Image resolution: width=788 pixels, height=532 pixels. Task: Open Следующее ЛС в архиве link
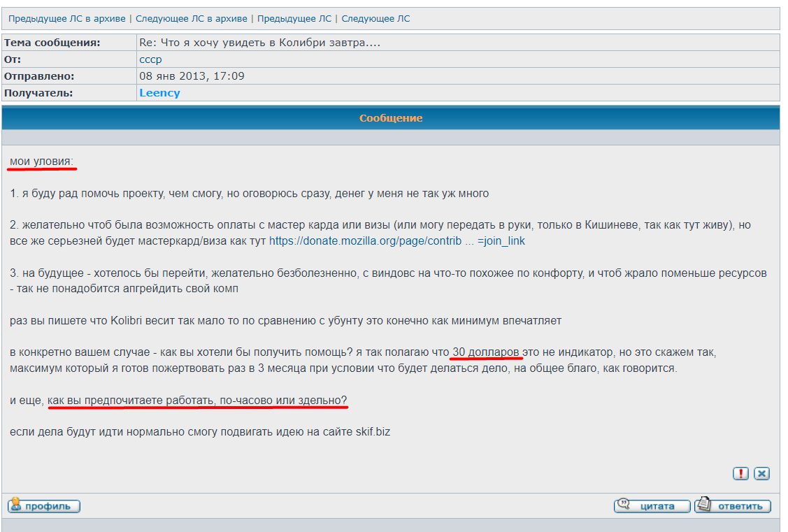pyautogui.click(x=191, y=19)
